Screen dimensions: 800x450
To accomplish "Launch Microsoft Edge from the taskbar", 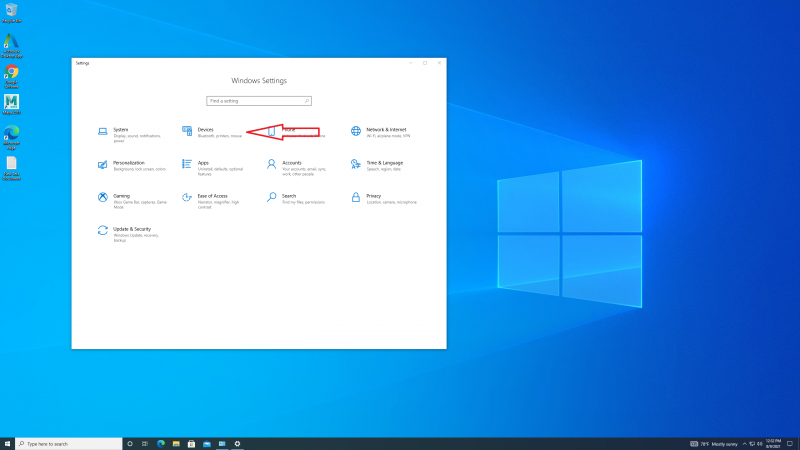I will (x=161, y=444).
